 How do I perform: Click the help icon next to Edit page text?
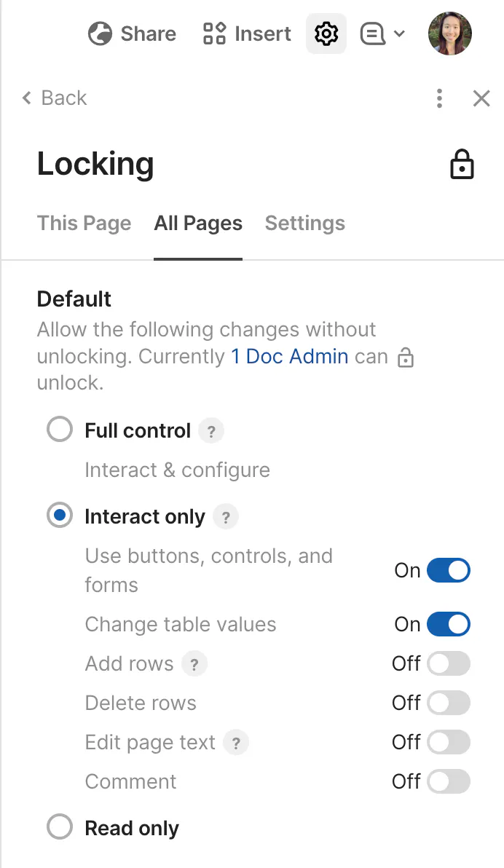(x=236, y=743)
